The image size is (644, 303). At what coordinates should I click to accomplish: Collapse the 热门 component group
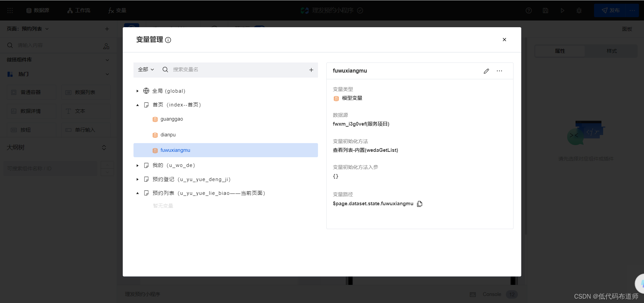point(107,74)
